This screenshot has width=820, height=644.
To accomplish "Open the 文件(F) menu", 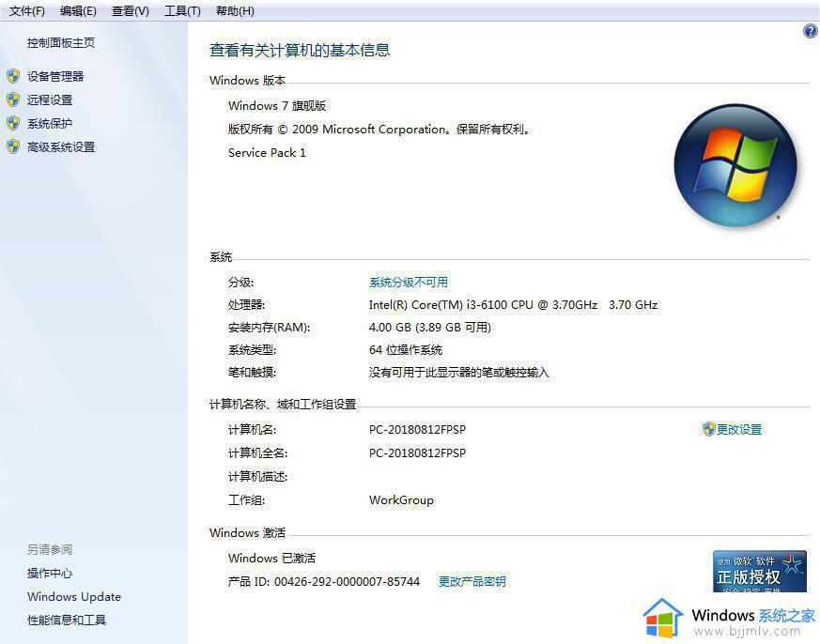I will tap(27, 11).
